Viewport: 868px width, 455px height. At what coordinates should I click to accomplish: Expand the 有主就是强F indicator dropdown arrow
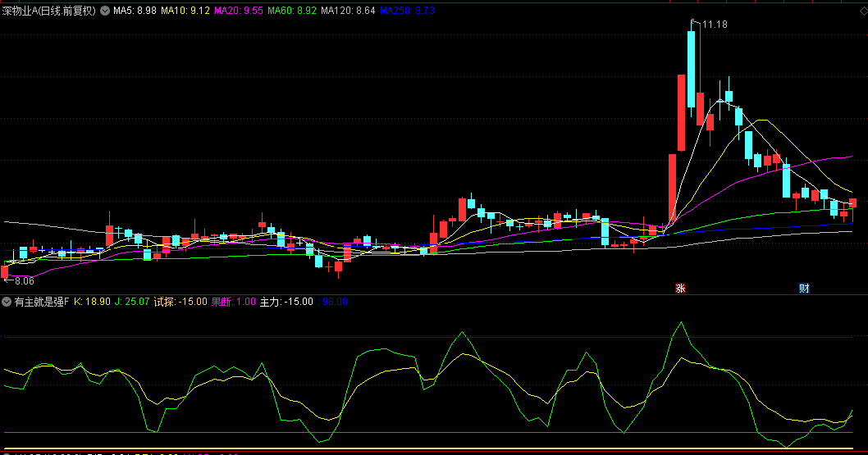7,302
